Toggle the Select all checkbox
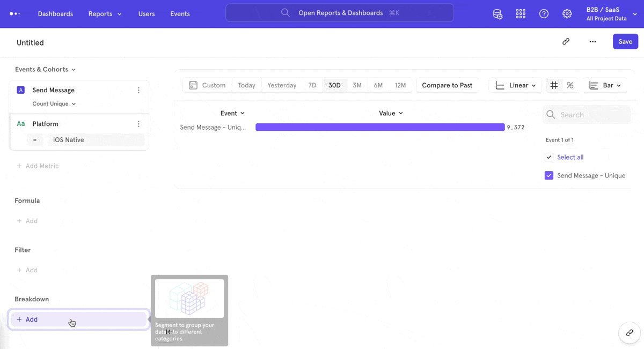This screenshot has height=349, width=644. [549, 157]
